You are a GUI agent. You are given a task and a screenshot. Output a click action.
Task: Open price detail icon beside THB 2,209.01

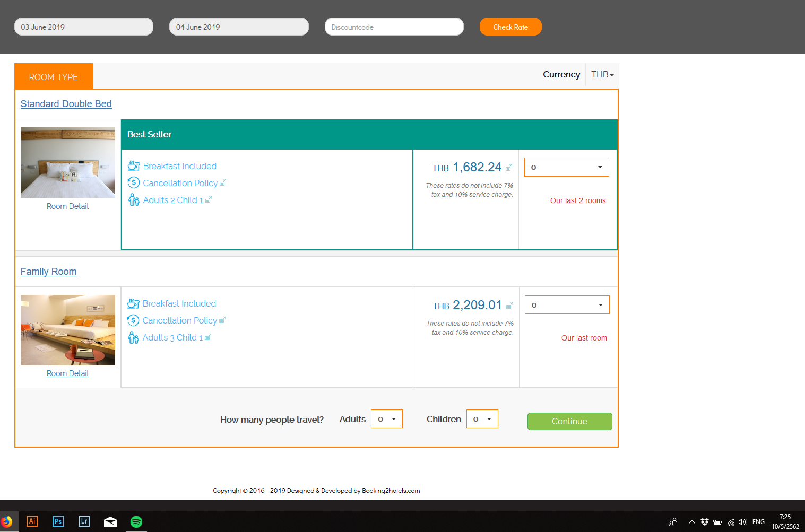pyautogui.click(x=509, y=306)
